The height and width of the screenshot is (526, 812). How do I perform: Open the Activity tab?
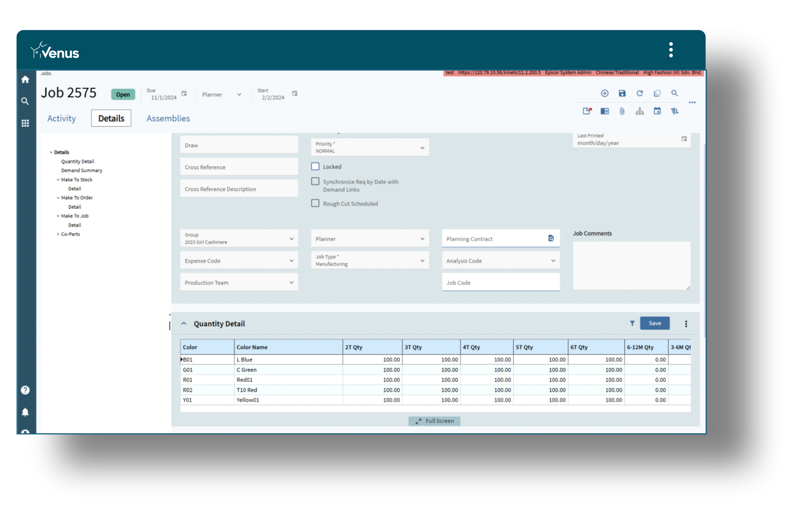[62, 118]
